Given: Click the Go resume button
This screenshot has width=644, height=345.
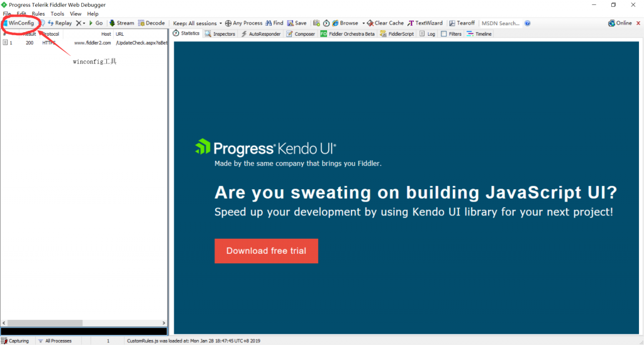Looking at the screenshot, I should point(96,23).
